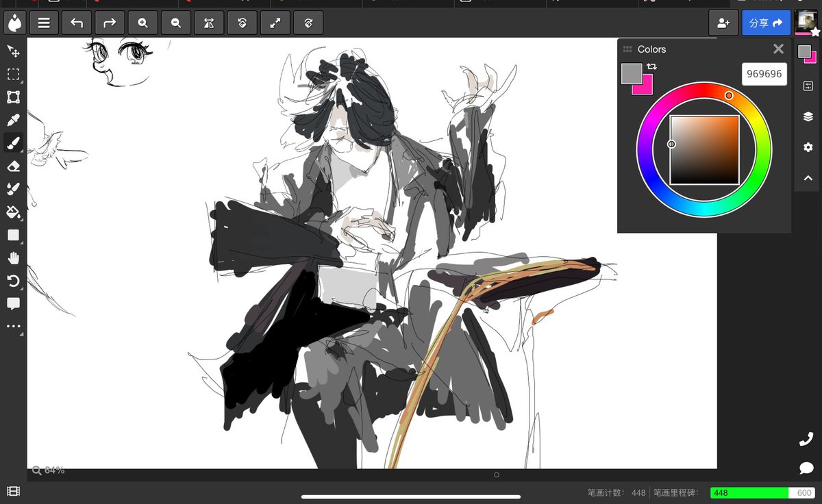Flip the canvas view horizontally

(x=209, y=23)
